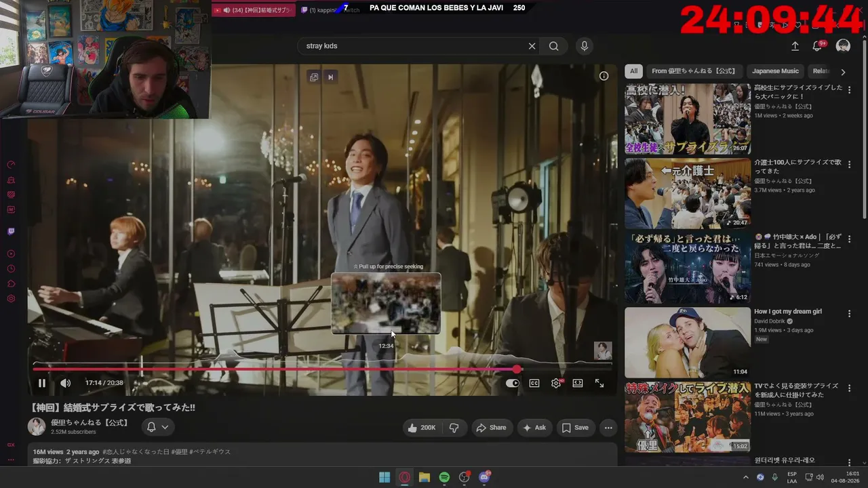Seek to the unplayed end of the timeline
The height and width of the screenshot is (488, 868).
[567, 369]
